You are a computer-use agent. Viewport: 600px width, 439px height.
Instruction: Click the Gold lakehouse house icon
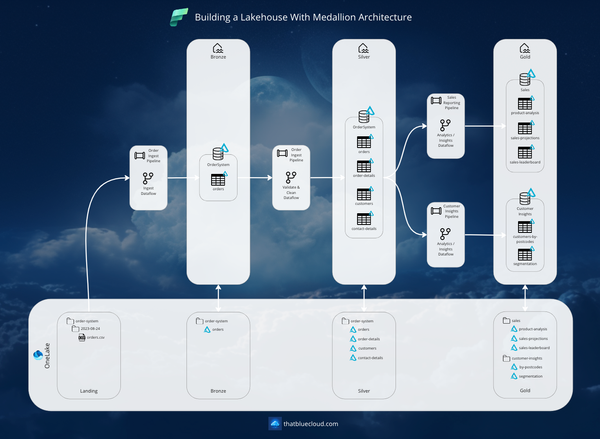(525, 49)
